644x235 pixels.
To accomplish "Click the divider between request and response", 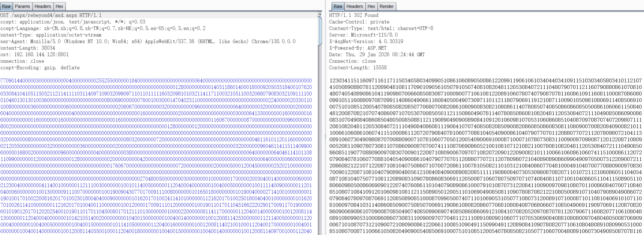I will pyautogui.click(x=325, y=136).
